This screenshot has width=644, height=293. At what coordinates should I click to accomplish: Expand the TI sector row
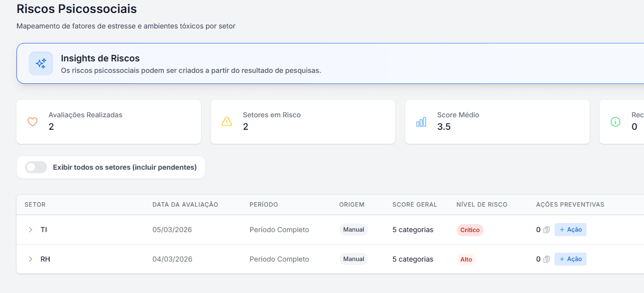click(30, 230)
